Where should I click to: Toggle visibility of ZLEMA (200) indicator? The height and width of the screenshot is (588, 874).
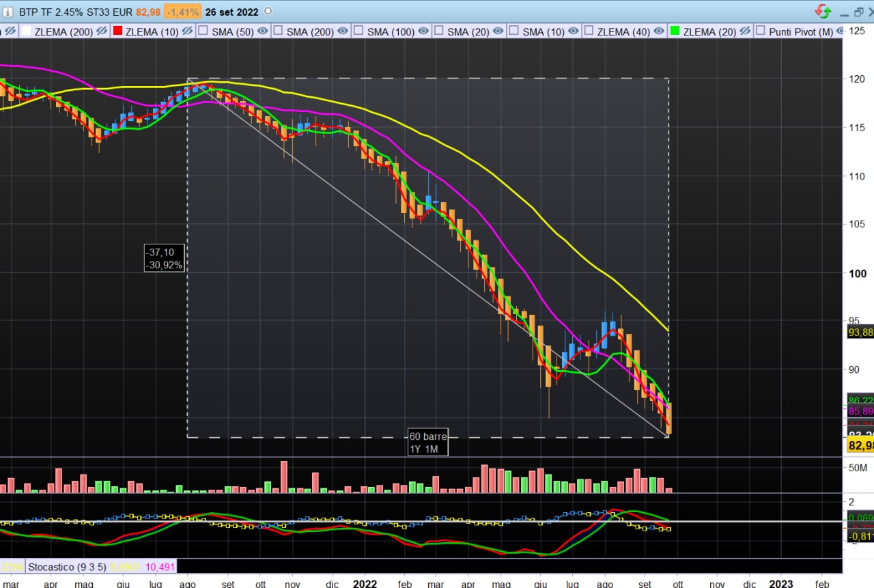[102, 31]
